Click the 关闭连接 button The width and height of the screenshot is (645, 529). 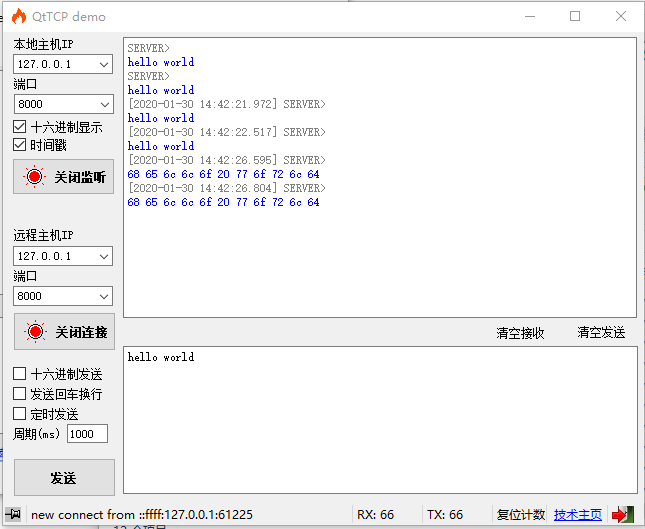point(65,332)
